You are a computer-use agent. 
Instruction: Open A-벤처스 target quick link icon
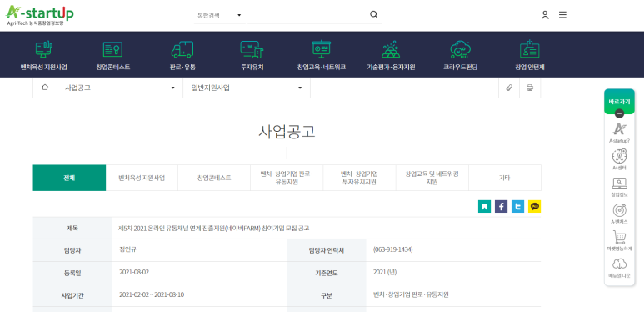(619, 210)
